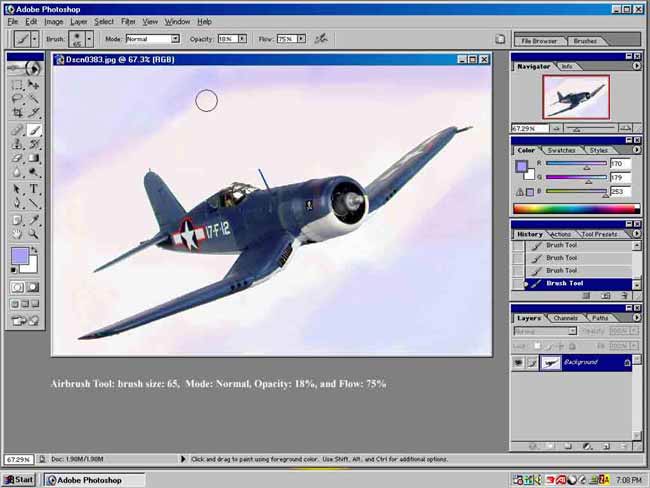The width and height of the screenshot is (650, 488).
Task: Choose Standard Screen mode
Action: [x=15, y=304]
